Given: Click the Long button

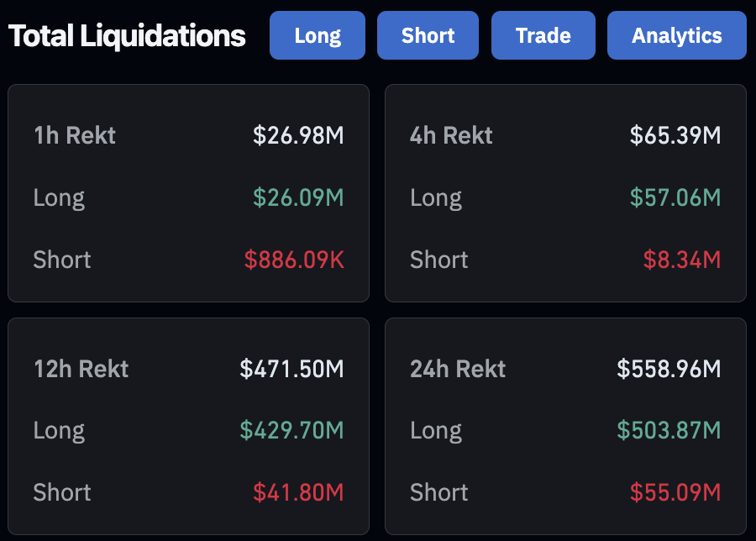Looking at the screenshot, I should click(318, 35).
